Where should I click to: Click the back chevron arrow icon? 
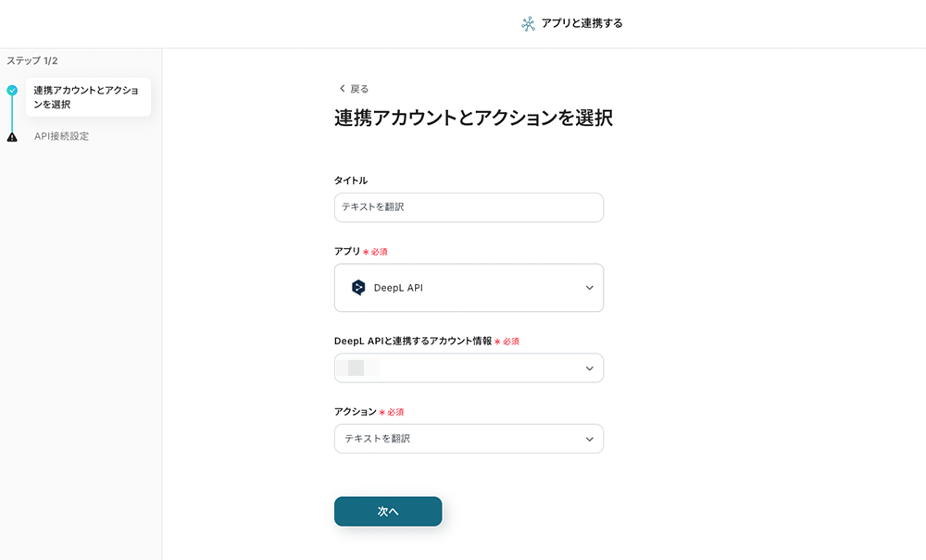coord(342,89)
